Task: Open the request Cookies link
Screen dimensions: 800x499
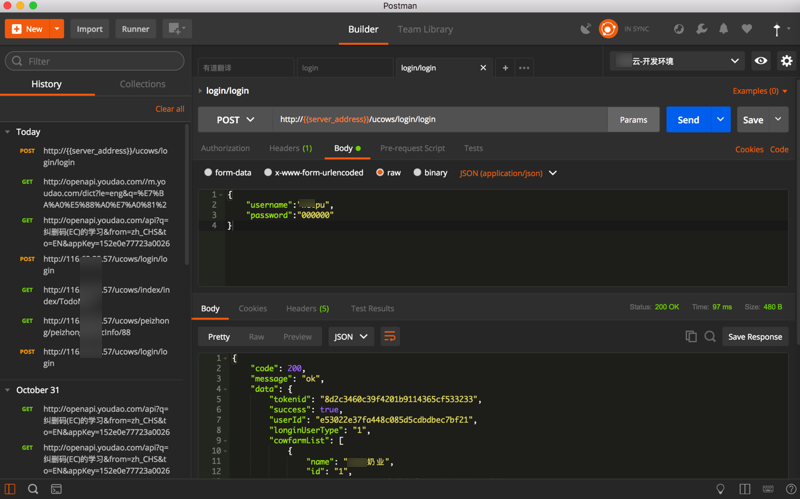Action: coord(749,149)
